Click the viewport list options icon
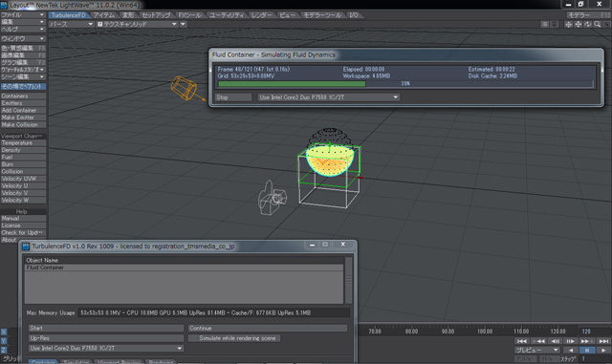This screenshot has width=612, height=364. [544, 24]
